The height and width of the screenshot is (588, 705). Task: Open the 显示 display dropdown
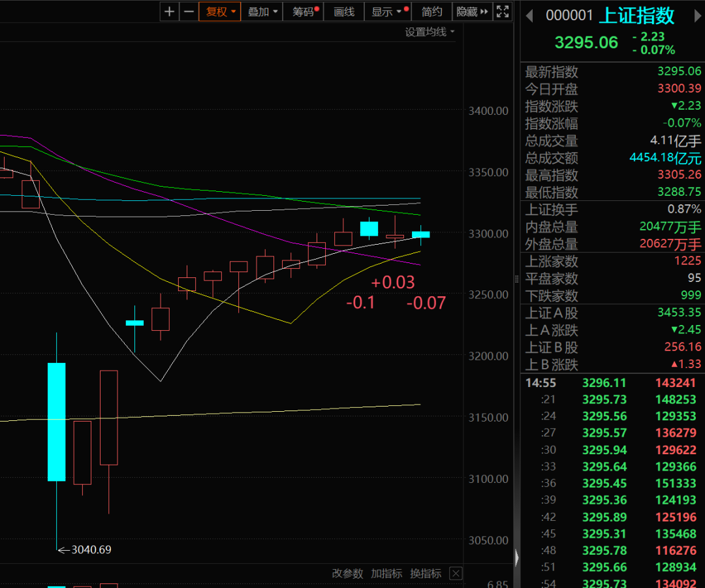[x=388, y=11]
